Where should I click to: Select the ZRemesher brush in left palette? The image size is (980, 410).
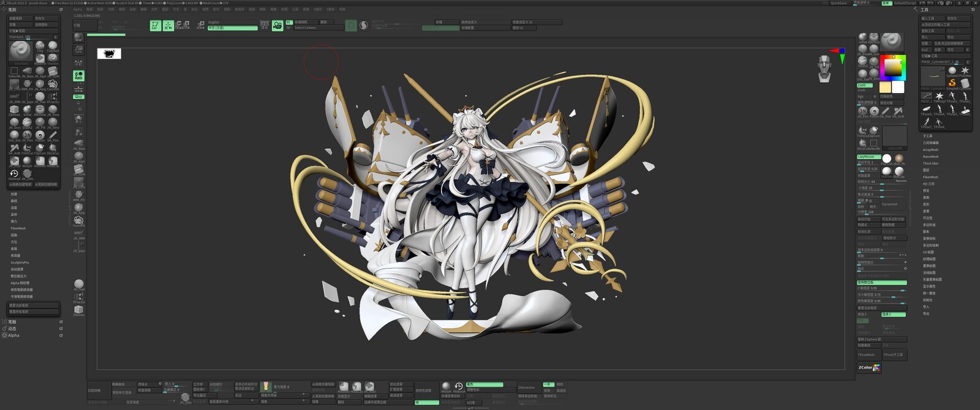[x=14, y=110]
